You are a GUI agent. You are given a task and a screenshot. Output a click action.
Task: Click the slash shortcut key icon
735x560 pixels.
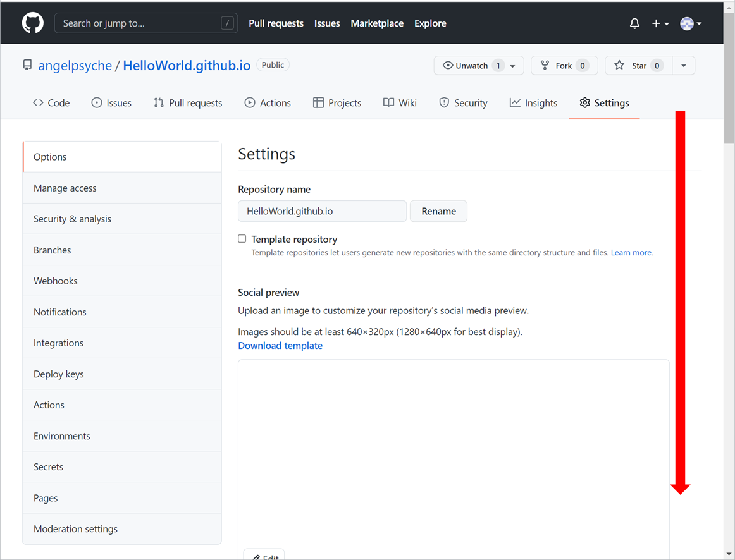pyautogui.click(x=227, y=23)
